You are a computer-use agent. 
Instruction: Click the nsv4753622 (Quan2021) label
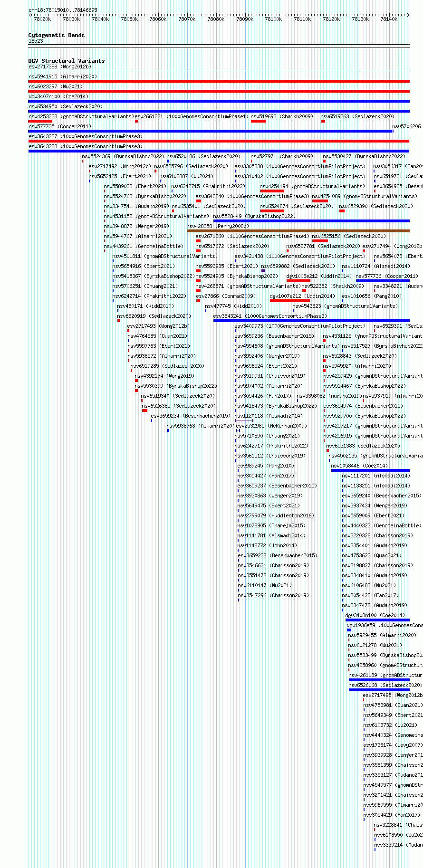pos(372,556)
